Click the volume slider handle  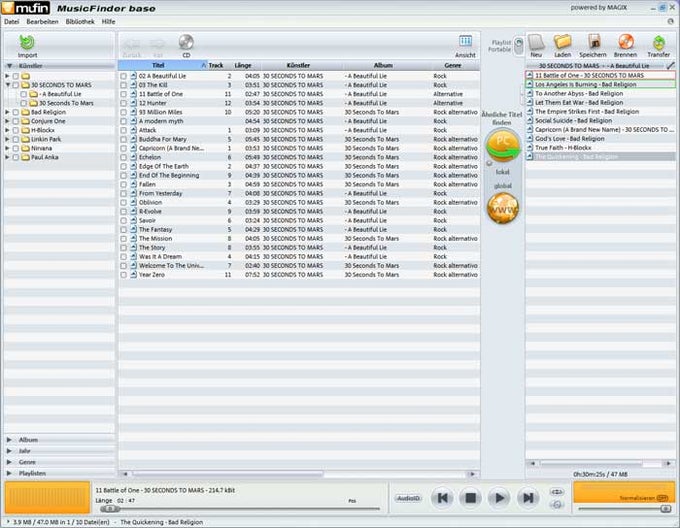(665, 509)
